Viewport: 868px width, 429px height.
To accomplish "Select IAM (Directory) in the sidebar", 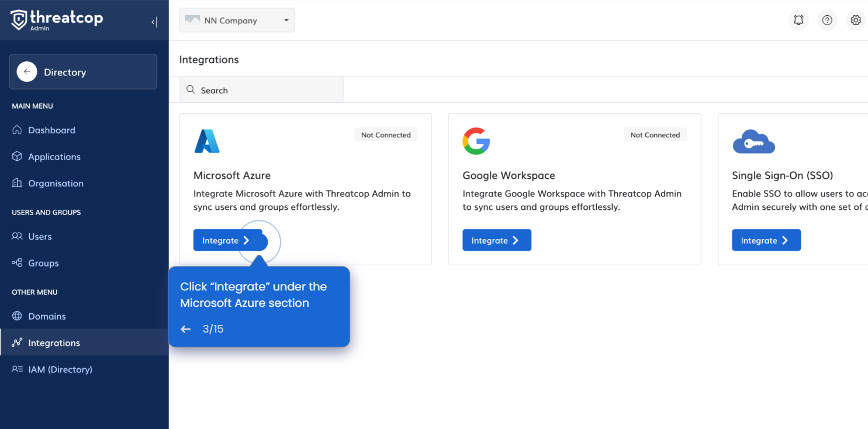I will tap(60, 369).
